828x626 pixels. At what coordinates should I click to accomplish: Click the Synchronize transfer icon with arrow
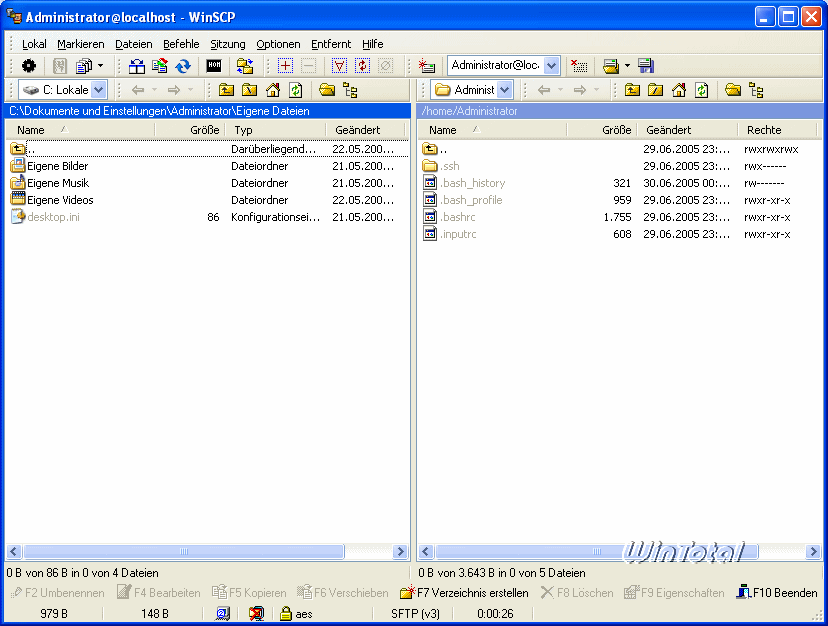coord(159,66)
